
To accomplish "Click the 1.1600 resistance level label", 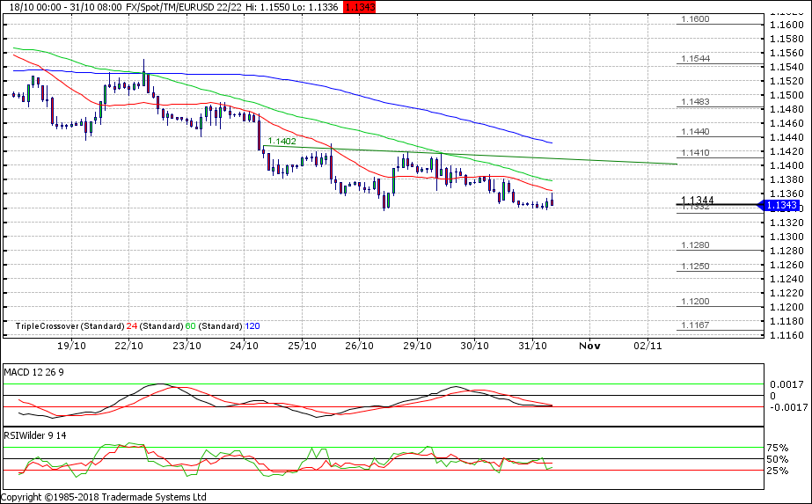I will pos(695,18).
